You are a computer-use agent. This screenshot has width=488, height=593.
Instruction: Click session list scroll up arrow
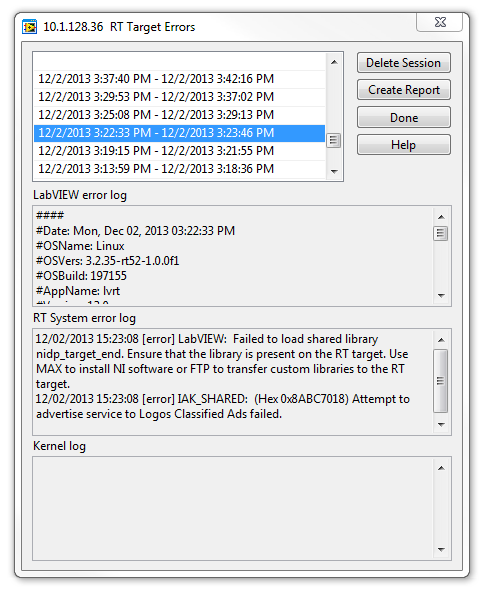pyautogui.click(x=334, y=62)
